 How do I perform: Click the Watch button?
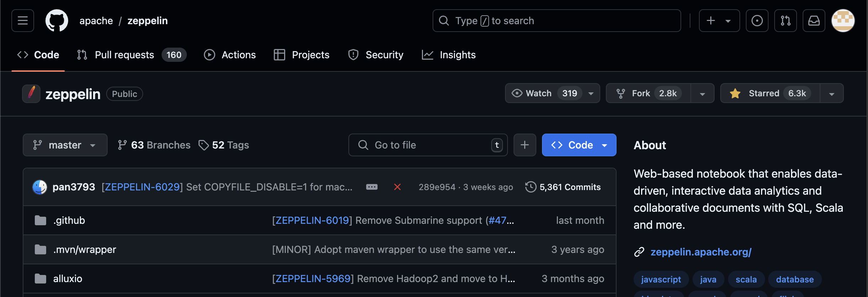point(552,93)
